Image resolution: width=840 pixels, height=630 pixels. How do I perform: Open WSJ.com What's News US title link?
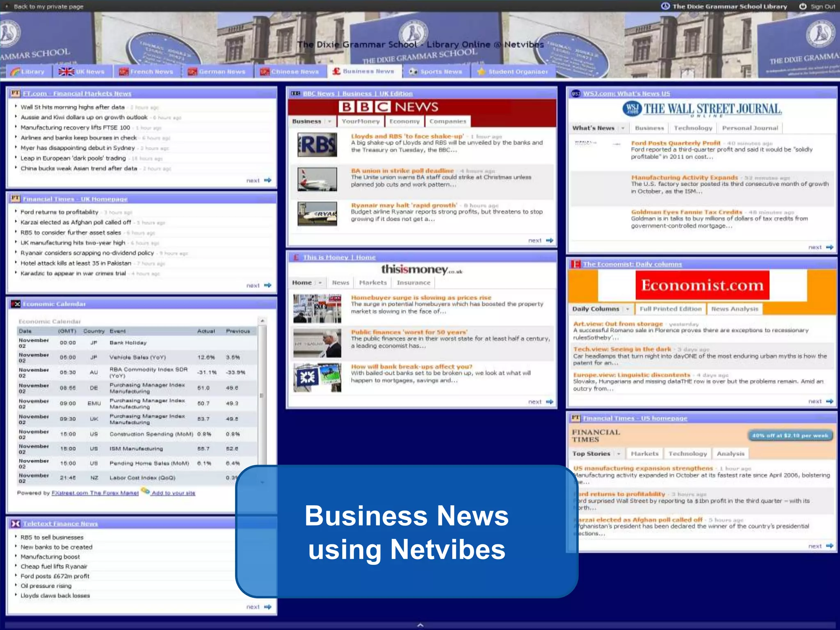[x=627, y=94]
